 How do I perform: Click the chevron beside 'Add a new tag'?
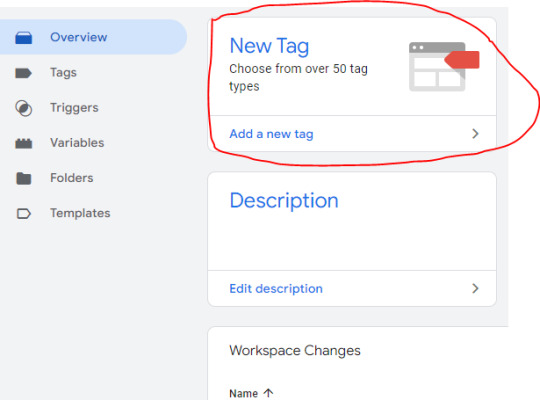point(475,134)
